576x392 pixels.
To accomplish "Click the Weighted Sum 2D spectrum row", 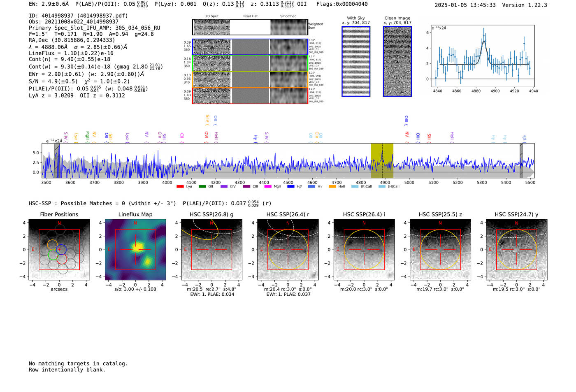I will 250,27.
